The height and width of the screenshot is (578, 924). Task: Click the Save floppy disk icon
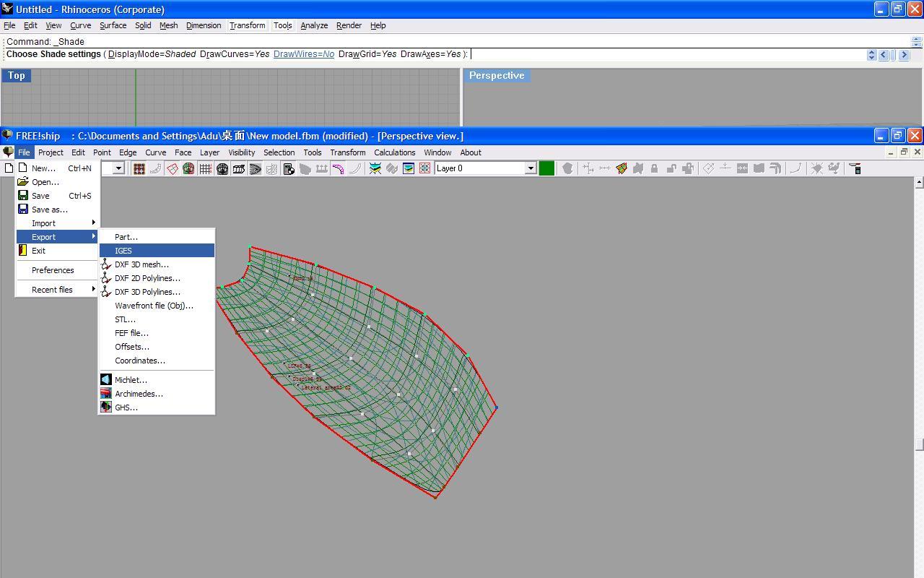point(23,196)
